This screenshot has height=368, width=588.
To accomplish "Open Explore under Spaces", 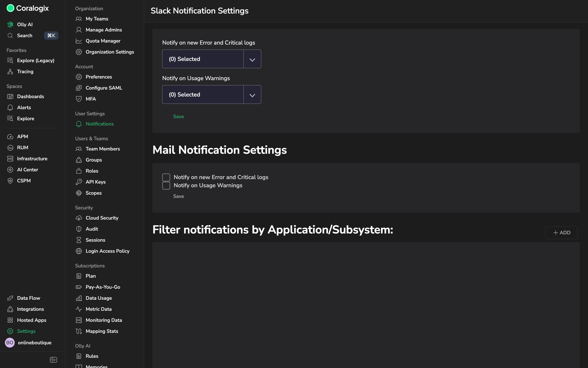I will [26, 119].
